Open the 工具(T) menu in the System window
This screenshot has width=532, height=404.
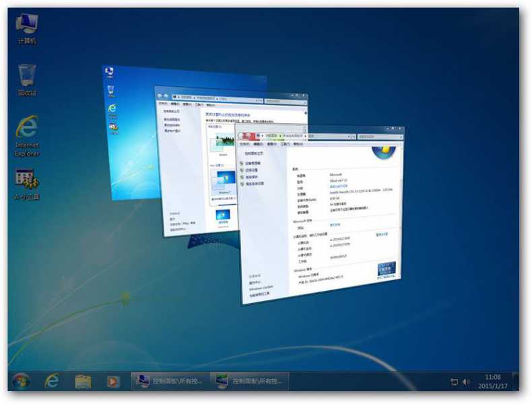(x=285, y=144)
